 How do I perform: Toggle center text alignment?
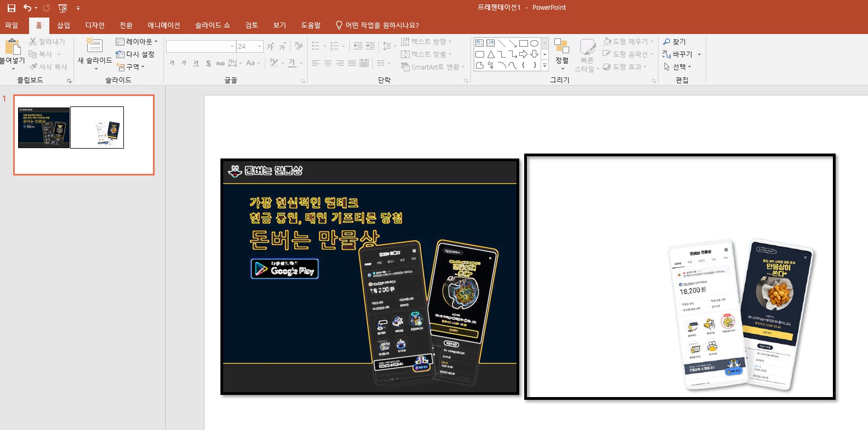tap(327, 63)
